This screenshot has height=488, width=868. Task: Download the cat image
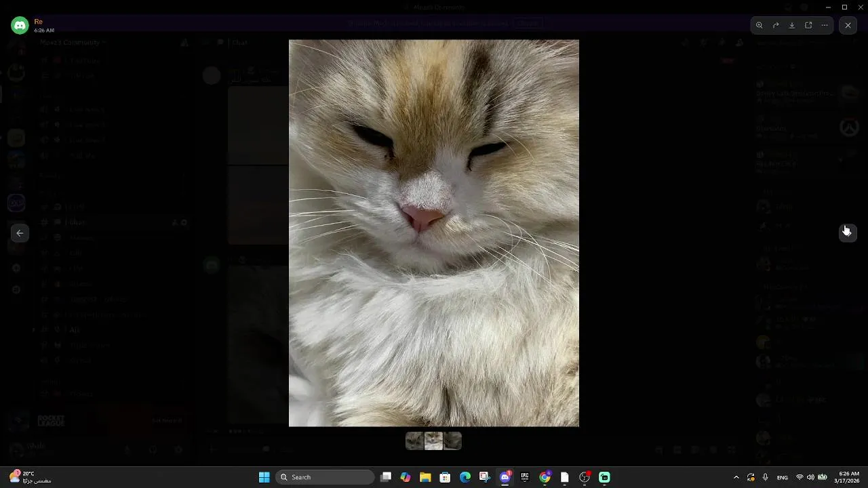tap(792, 25)
